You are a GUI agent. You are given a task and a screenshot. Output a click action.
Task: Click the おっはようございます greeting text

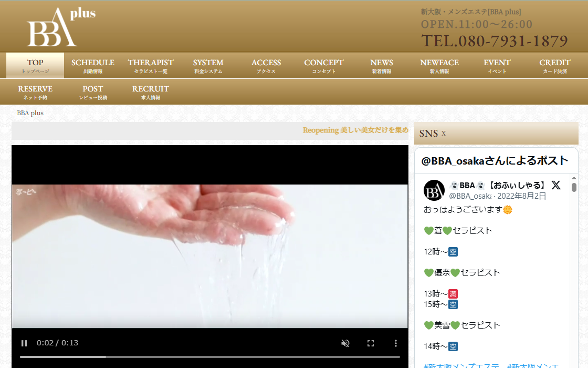468,210
